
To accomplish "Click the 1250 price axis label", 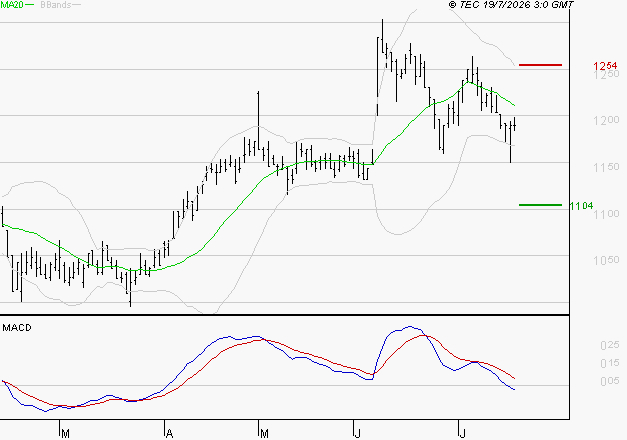I will point(607,74).
